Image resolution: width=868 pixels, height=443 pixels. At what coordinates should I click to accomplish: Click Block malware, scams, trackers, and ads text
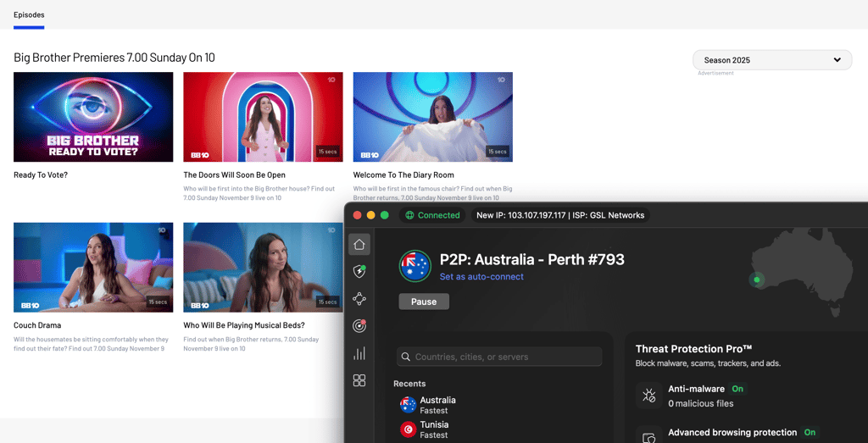[x=708, y=363]
